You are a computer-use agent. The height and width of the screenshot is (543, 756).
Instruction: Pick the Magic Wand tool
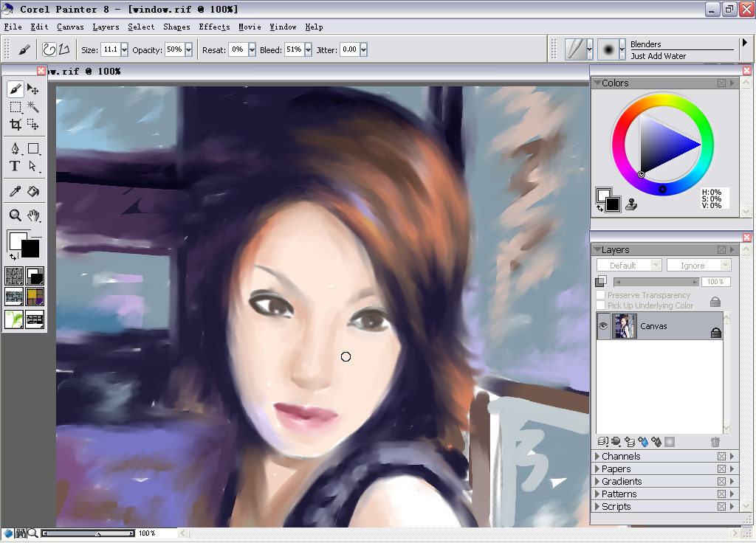tap(32, 107)
